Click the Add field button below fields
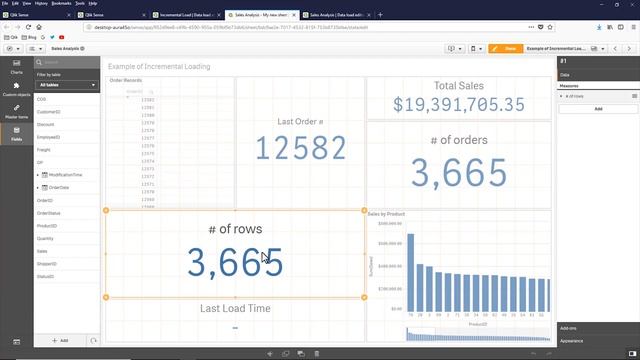The width and height of the screenshot is (640, 360). pos(60,340)
